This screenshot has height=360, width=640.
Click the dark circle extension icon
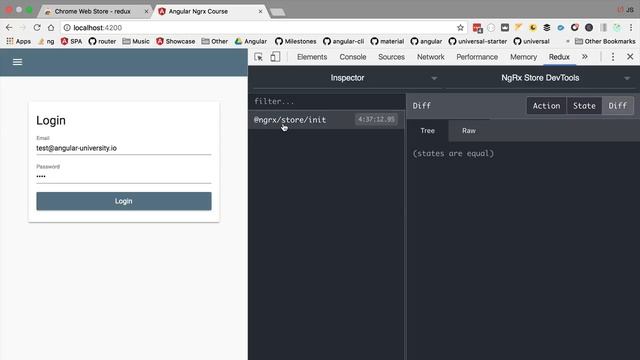[589, 28]
